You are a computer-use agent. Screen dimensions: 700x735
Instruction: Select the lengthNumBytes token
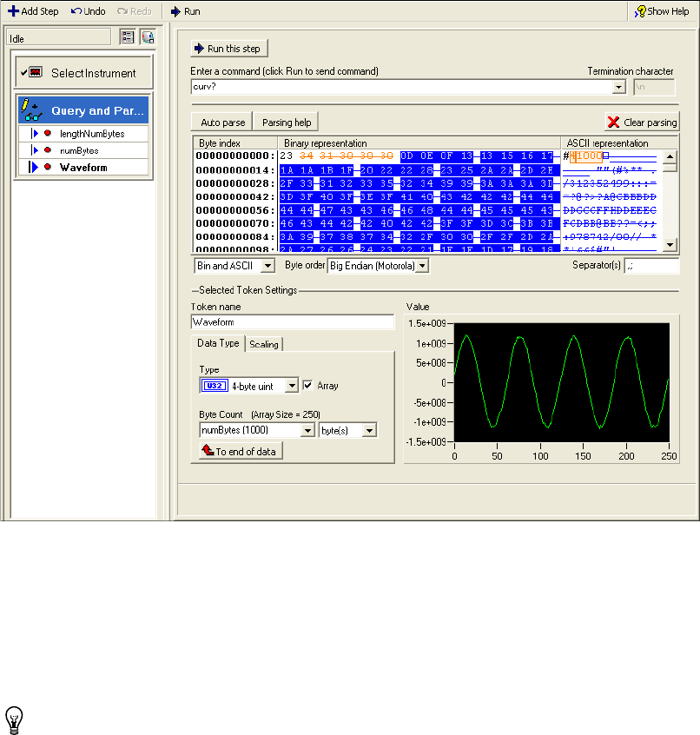(x=83, y=134)
